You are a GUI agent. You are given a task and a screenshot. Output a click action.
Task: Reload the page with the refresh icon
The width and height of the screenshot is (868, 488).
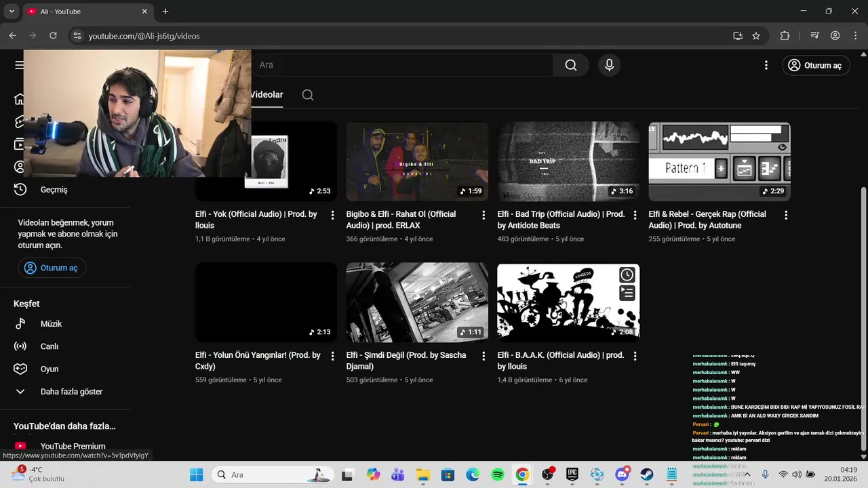point(53,36)
